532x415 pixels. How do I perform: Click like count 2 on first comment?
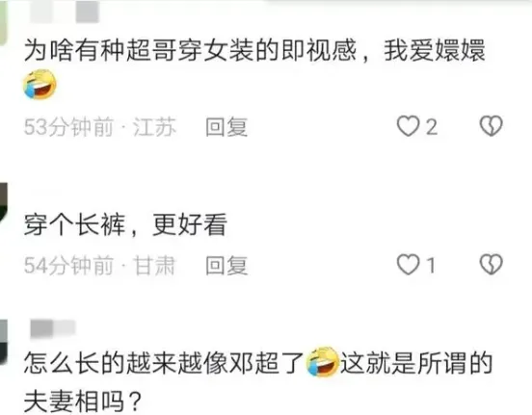tap(431, 127)
